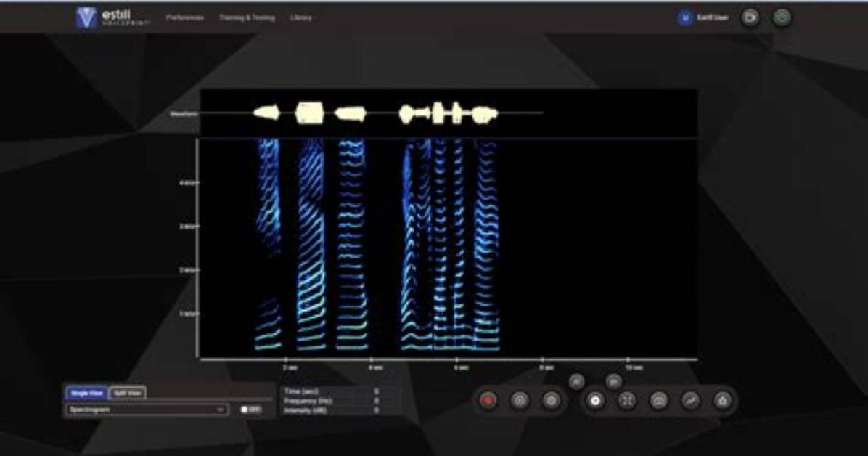This screenshot has width=868, height=456.
Task: Click the Frequency (Hz) readout value
Action: coord(377,401)
